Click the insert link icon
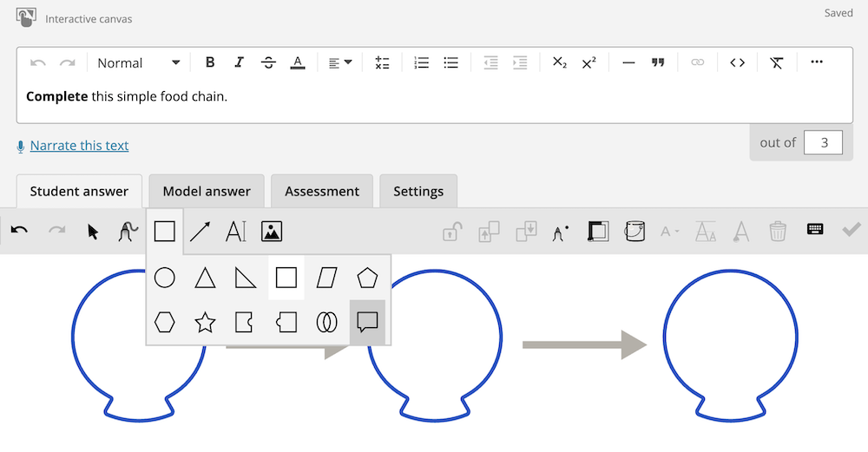868x452 pixels. pos(698,62)
